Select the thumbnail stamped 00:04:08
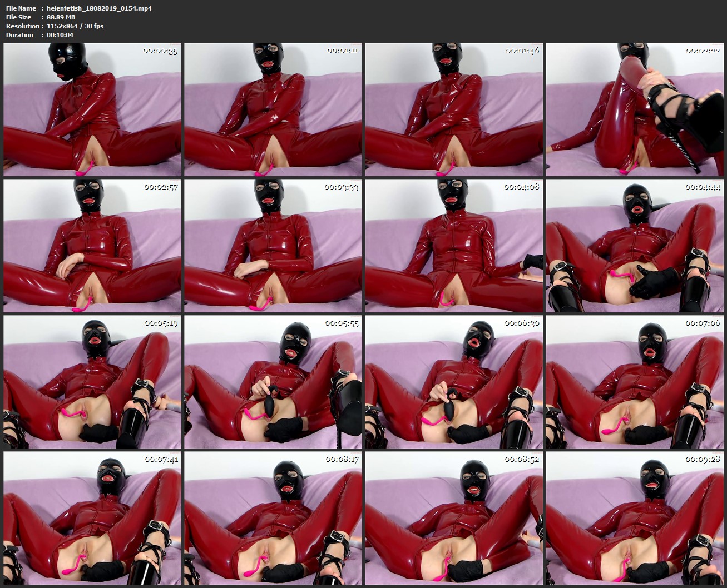The width and height of the screenshot is (727, 588). tap(454, 246)
